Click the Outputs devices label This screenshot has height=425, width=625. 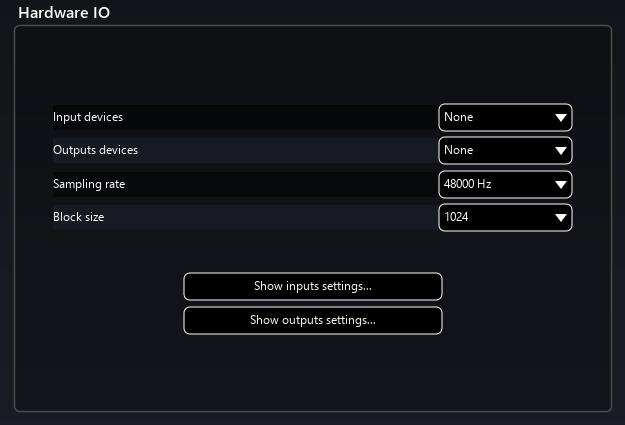click(95, 150)
